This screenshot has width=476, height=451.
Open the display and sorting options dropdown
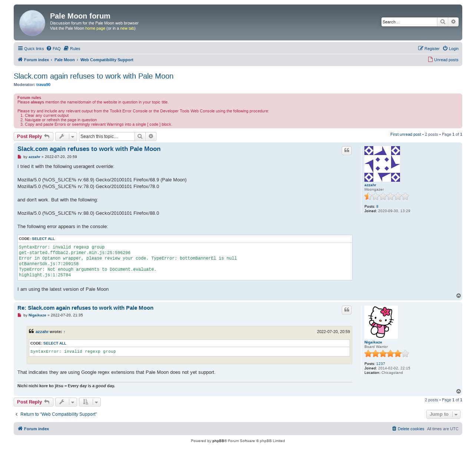pyautogui.click(x=90, y=402)
